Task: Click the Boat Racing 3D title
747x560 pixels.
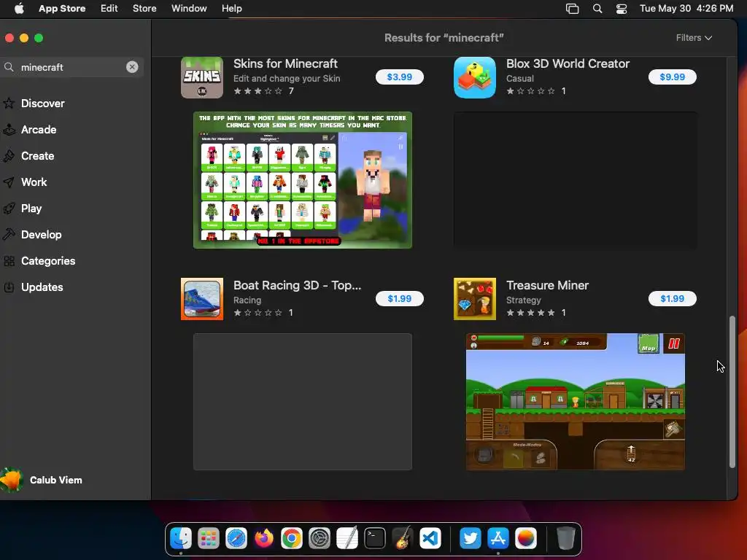Action: [x=298, y=285]
